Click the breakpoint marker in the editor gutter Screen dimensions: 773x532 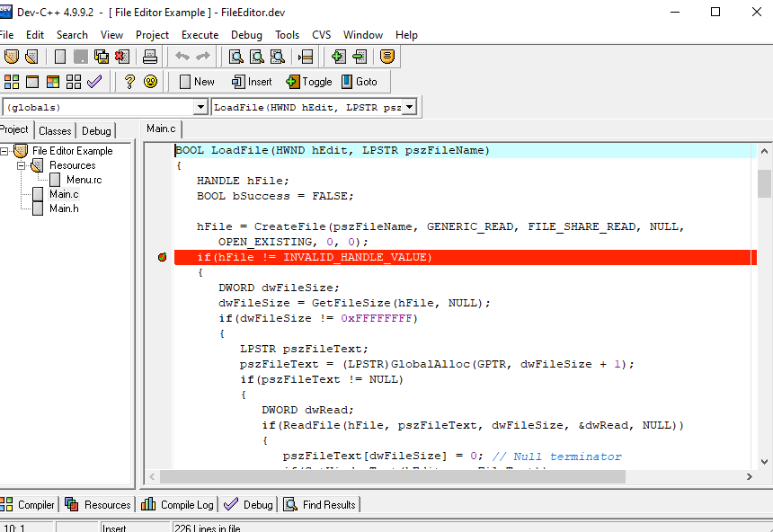pyautogui.click(x=162, y=257)
